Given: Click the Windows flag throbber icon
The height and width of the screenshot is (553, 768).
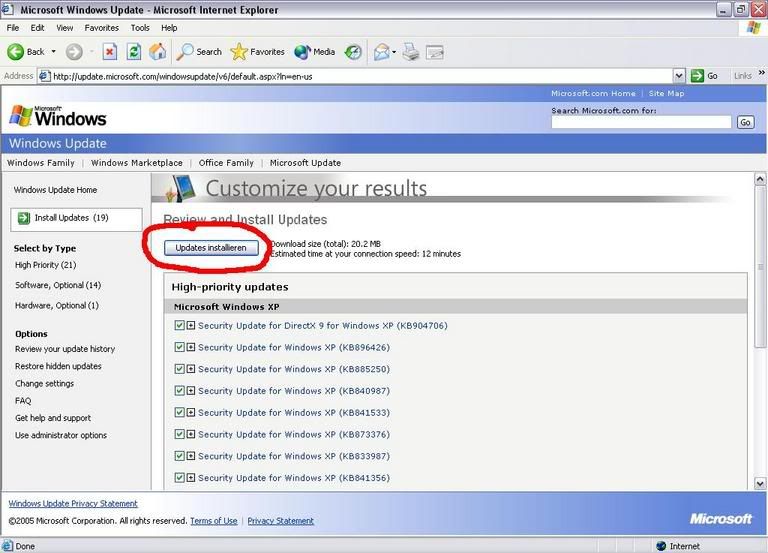Looking at the screenshot, I should coord(754,27).
